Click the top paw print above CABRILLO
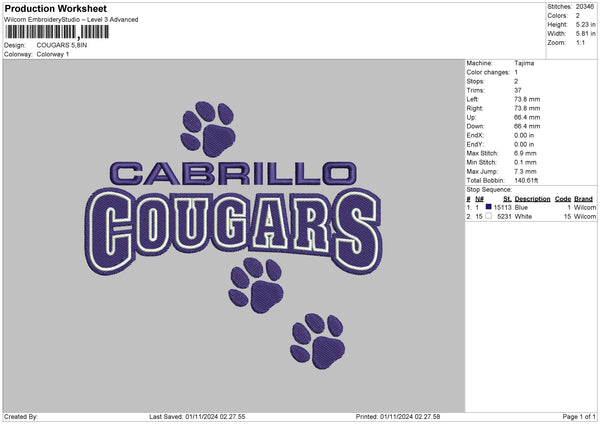Image resolution: width=600 pixels, height=424 pixels. point(208,129)
